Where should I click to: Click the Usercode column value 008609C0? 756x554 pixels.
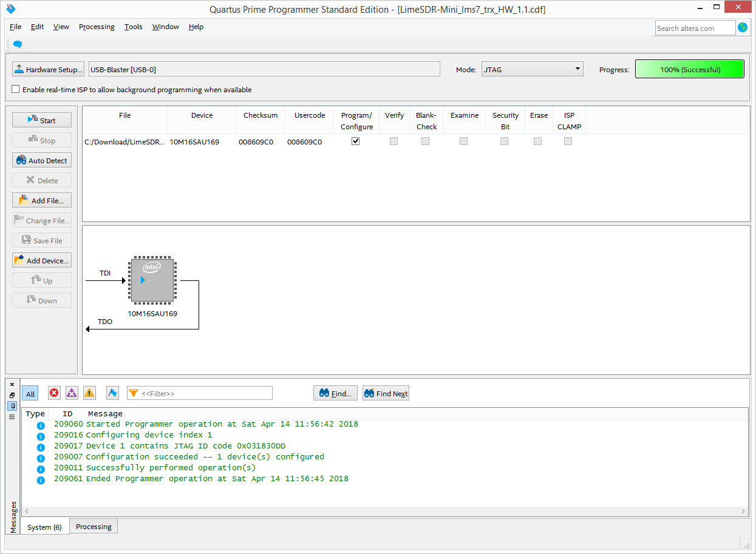point(304,141)
